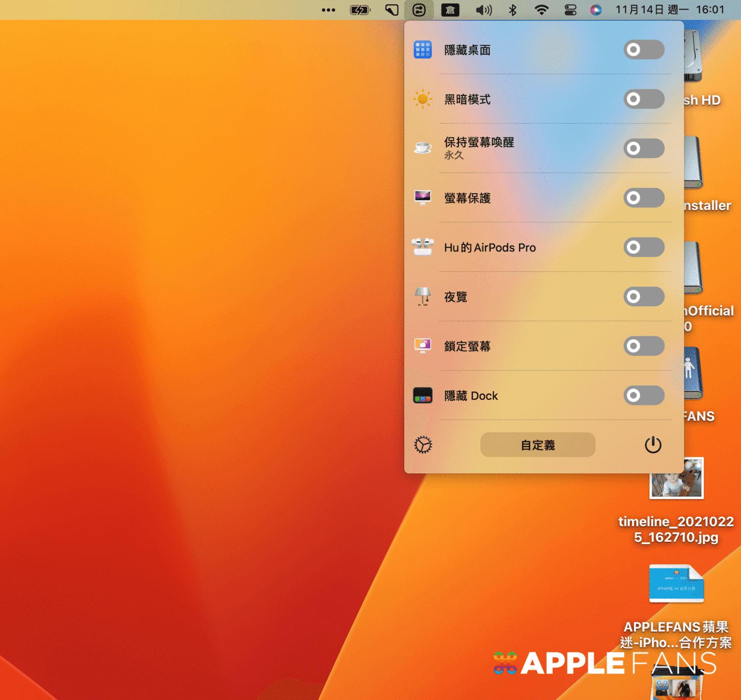Viewport: 741px width, 700px height.
Task: Select the timeline_20210225_162710.jpg thumbnail
Action: (676, 478)
